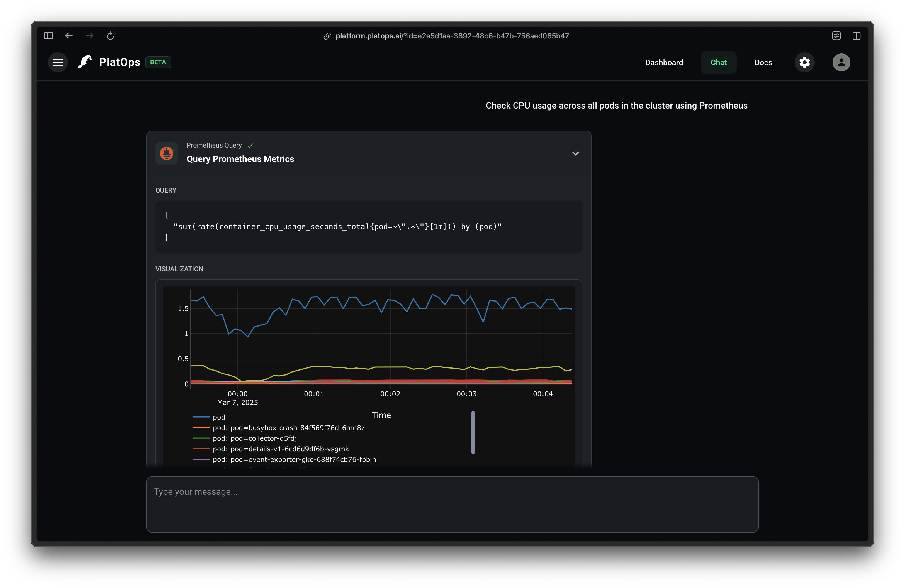Open the split view browser icon

(x=856, y=36)
